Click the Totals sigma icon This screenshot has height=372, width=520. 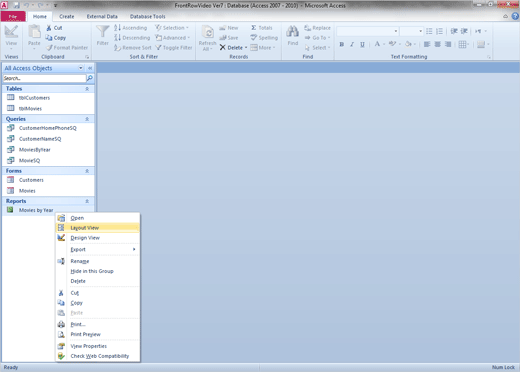(x=254, y=28)
